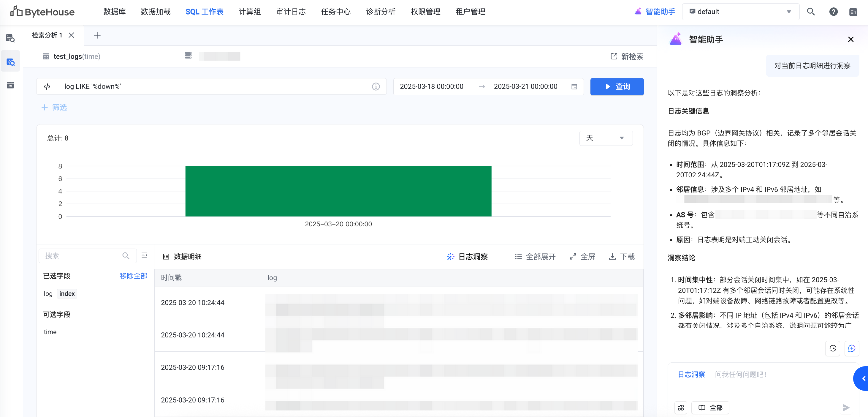Image resolution: width=868 pixels, height=417 pixels.
Task: Open the 天 time granularity dropdown
Action: point(606,138)
